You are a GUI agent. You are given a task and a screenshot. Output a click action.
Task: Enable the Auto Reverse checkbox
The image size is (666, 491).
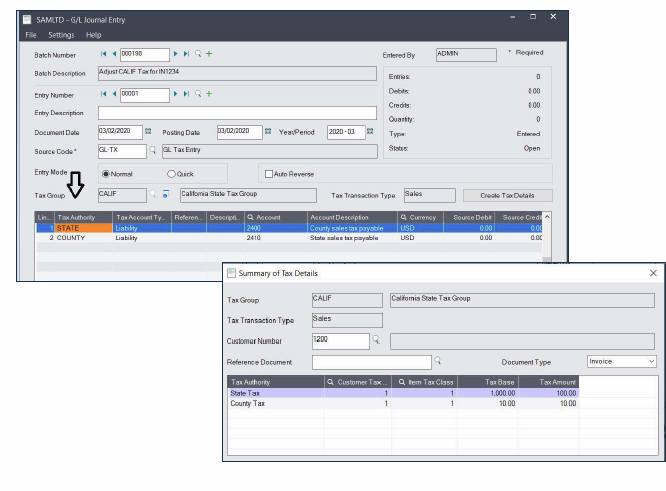267,174
